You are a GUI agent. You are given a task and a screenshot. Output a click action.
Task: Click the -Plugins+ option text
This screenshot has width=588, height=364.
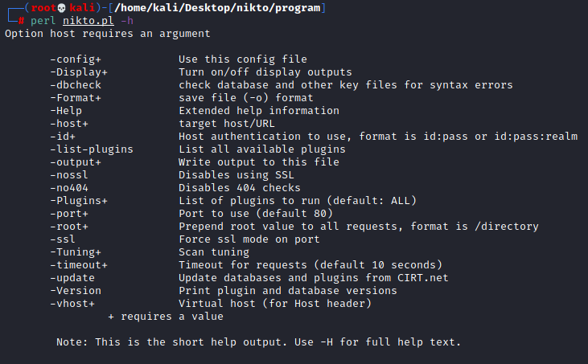click(81, 200)
